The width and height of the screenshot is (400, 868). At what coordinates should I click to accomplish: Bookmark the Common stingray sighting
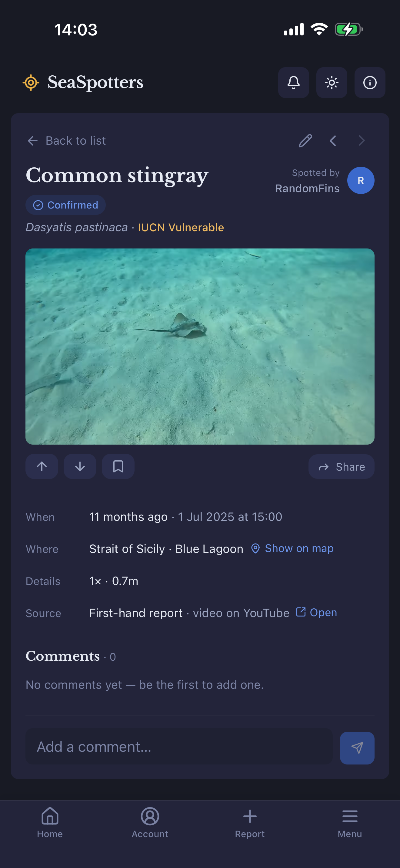point(118,466)
